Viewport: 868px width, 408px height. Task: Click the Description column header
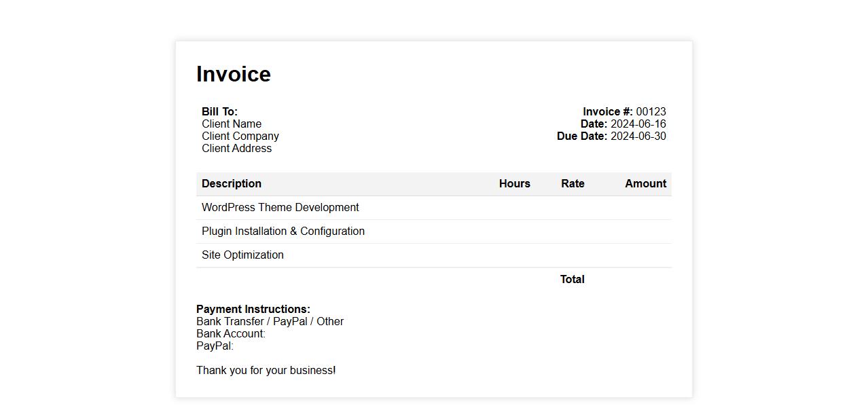pyautogui.click(x=232, y=183)
